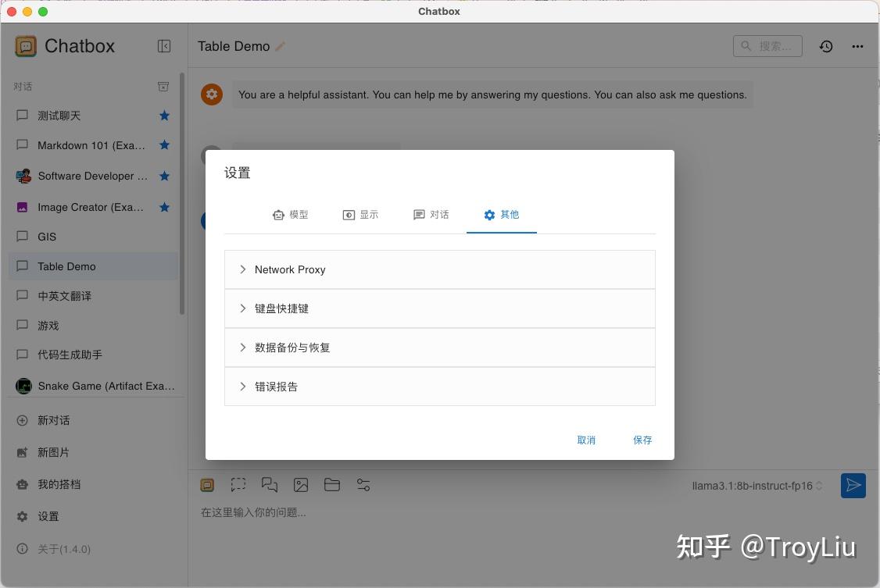This screenshot has width=880, height=588.
Task: Open a file with the folder icon
Action: pyautogui.click(x=331, y=485)
